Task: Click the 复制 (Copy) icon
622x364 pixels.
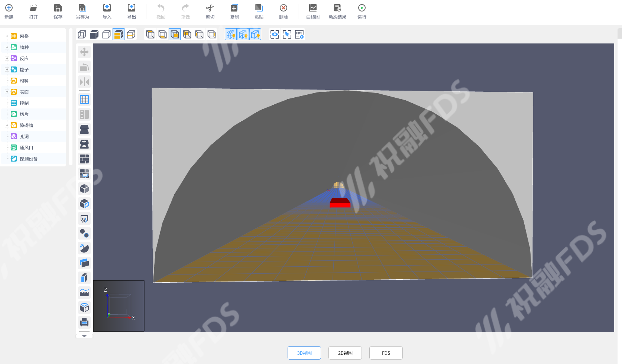Action: coord(234,8)
